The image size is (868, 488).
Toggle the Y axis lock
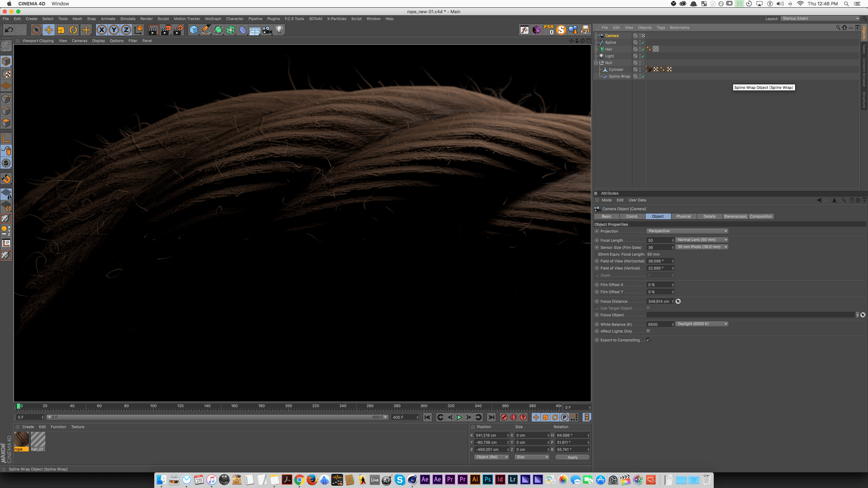tap(114, 30)
